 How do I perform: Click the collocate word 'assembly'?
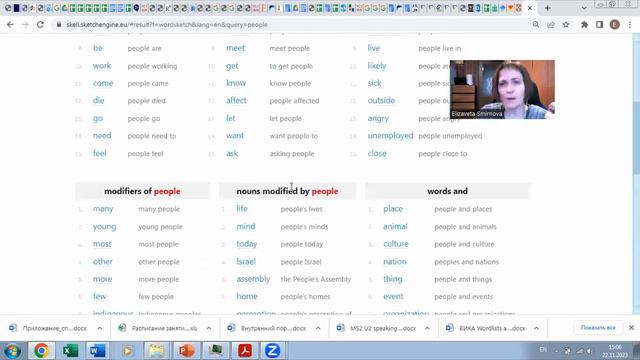[253, 279]
